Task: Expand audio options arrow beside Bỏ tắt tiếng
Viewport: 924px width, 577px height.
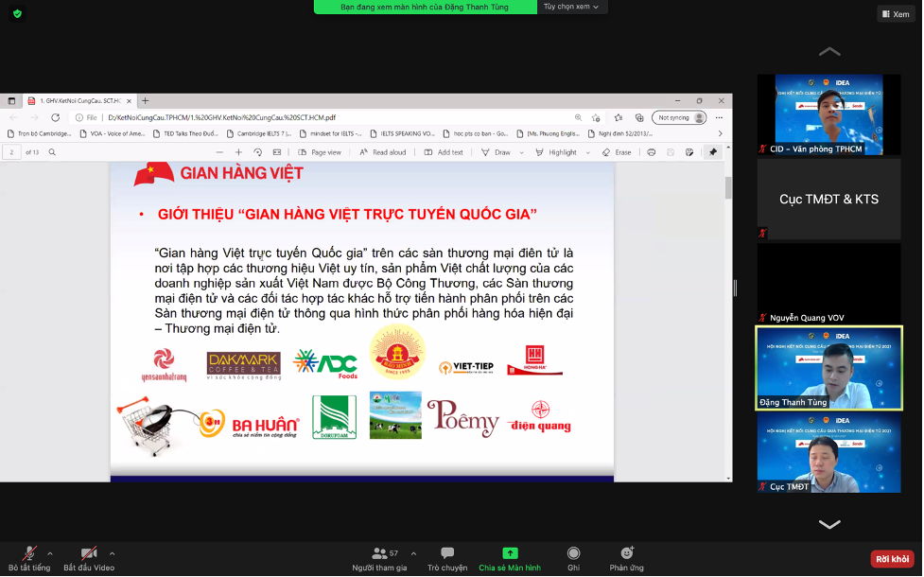Action: [x=50, y=553]
